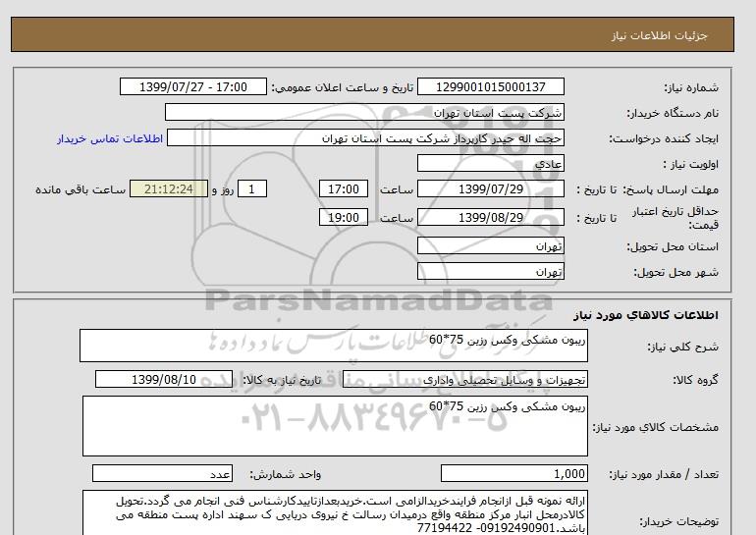
Task: Select the goods specifications text area
Action: (x=335, y=426)
